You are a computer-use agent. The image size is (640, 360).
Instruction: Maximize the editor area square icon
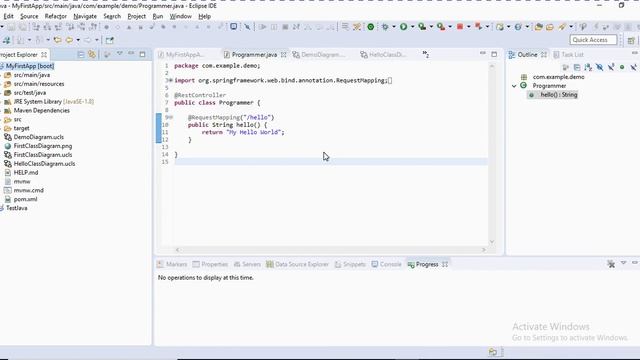pos(494,54)
